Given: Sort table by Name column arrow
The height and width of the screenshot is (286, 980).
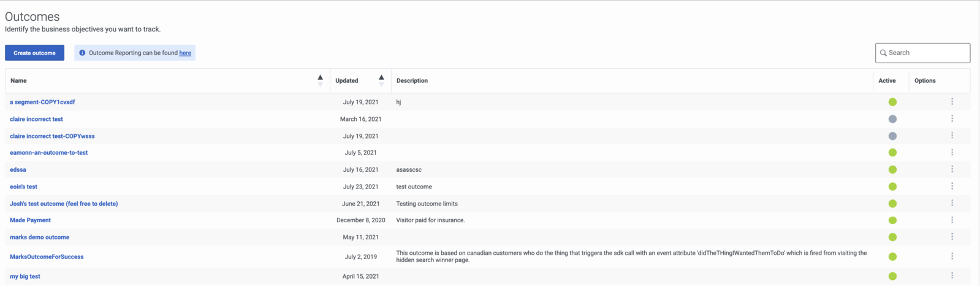Looking at the screenshot, I should (320, 80).
